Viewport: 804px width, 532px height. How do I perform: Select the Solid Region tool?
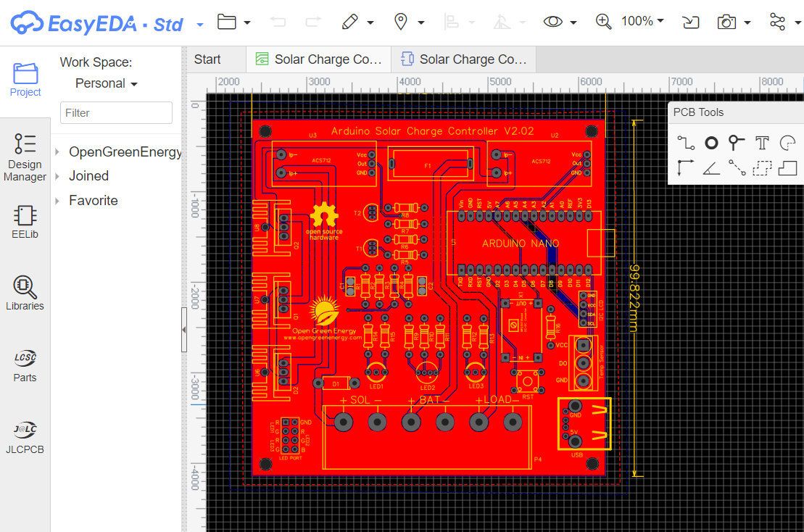coord(787,167)
